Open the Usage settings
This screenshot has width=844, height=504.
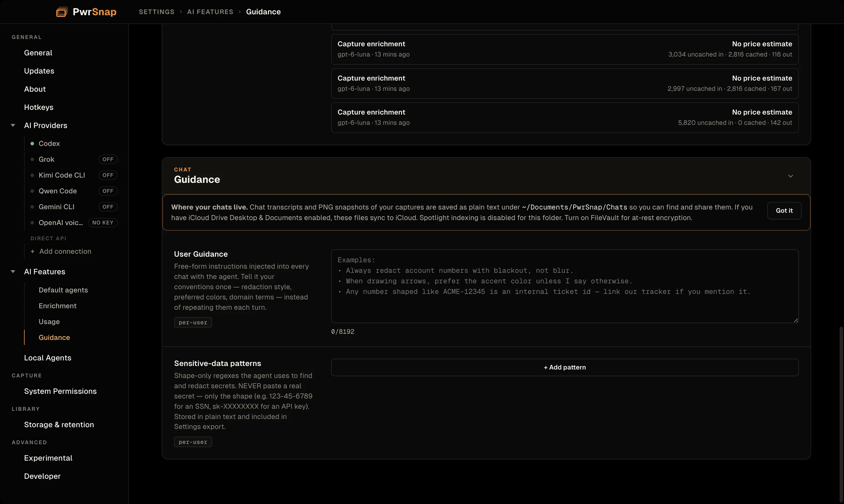pyautogui.click(x=49, y=322)
